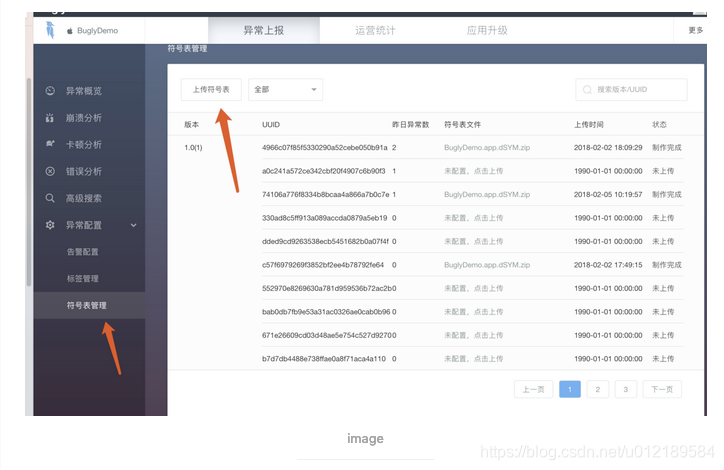Click the version cell 1.0(1)
This screenshot has height=470, width=724.
click(x=193, y=148)
